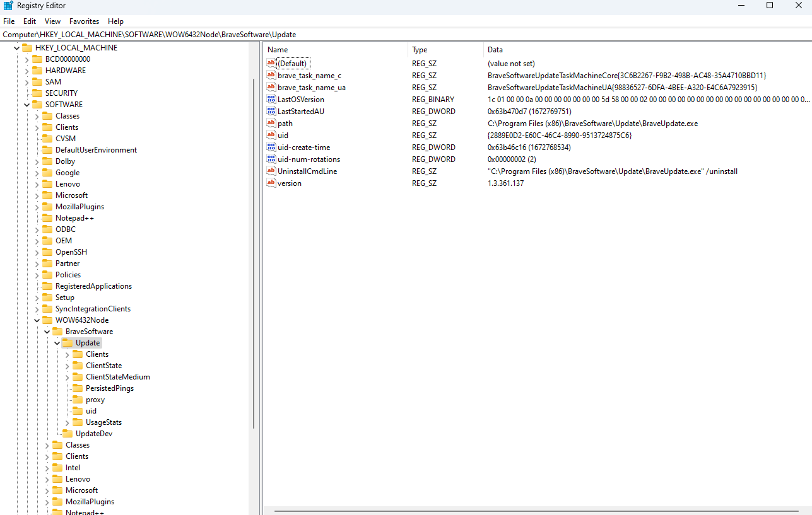Viewport: 812px width, 515px height.
Task: Click the Registry Editor title bar icon
Action: [x=8, y=6]
